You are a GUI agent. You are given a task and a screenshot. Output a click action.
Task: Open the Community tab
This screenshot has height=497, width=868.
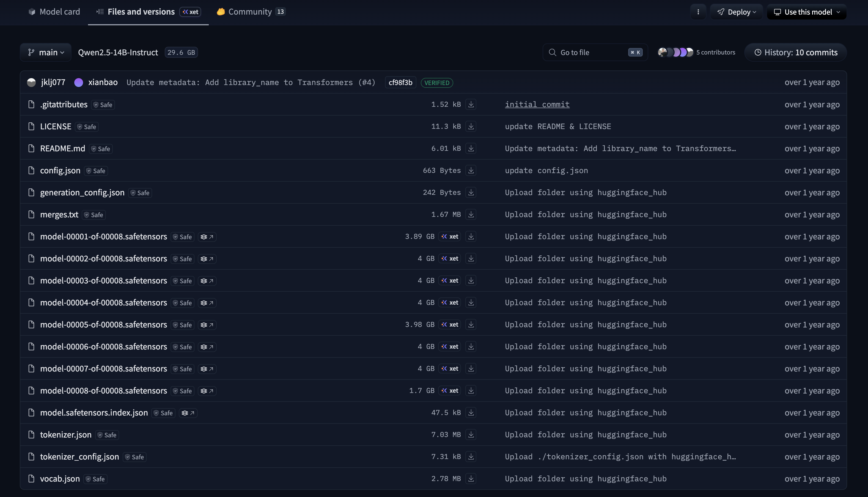[250, 11]
